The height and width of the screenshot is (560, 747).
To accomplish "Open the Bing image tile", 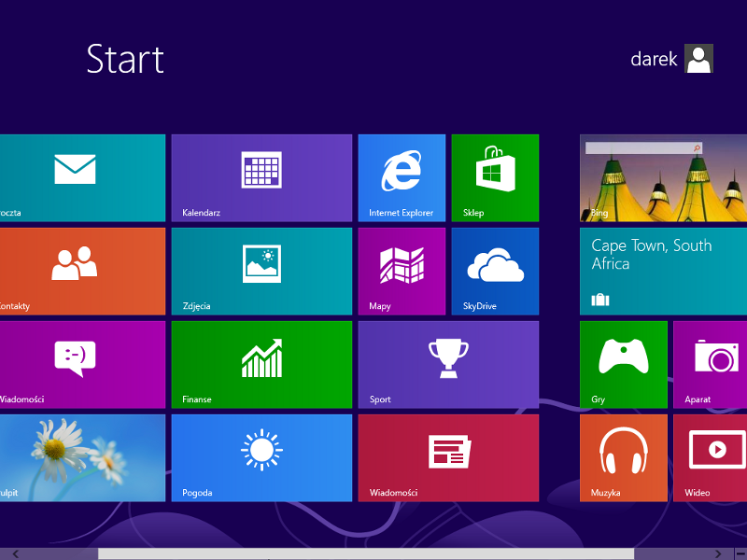I will 663,177.
